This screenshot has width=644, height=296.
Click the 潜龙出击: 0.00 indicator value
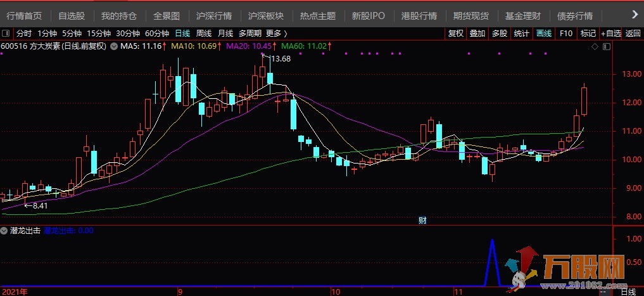[x=68, y=231]
